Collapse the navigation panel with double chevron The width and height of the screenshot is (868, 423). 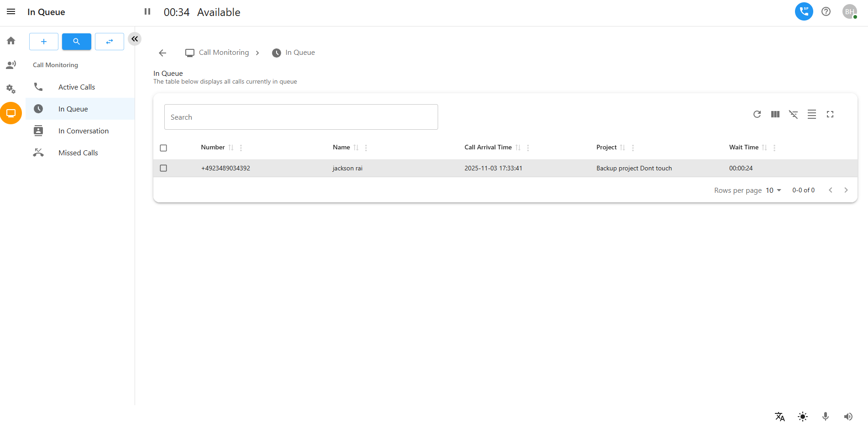(x=135, y=39)
